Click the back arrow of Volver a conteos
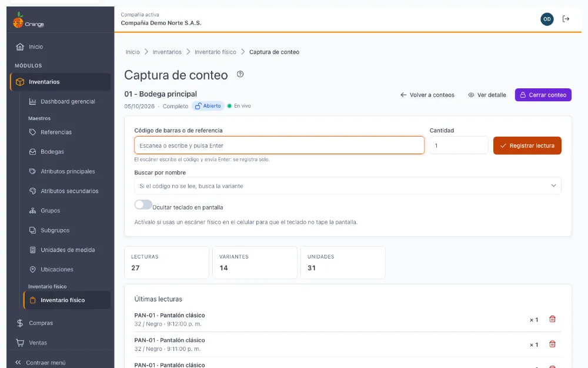 (403, 95)
